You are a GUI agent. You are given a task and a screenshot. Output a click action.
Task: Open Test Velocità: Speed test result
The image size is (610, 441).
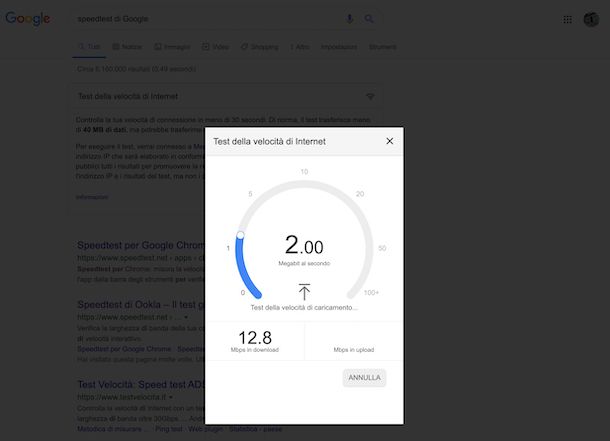tap(140, 384)
